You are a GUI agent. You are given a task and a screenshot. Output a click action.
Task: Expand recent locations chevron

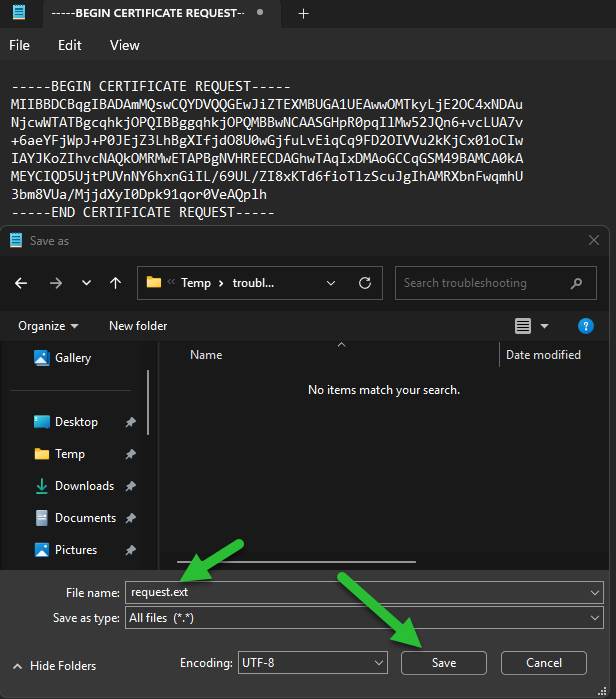(x=86, y=283)
